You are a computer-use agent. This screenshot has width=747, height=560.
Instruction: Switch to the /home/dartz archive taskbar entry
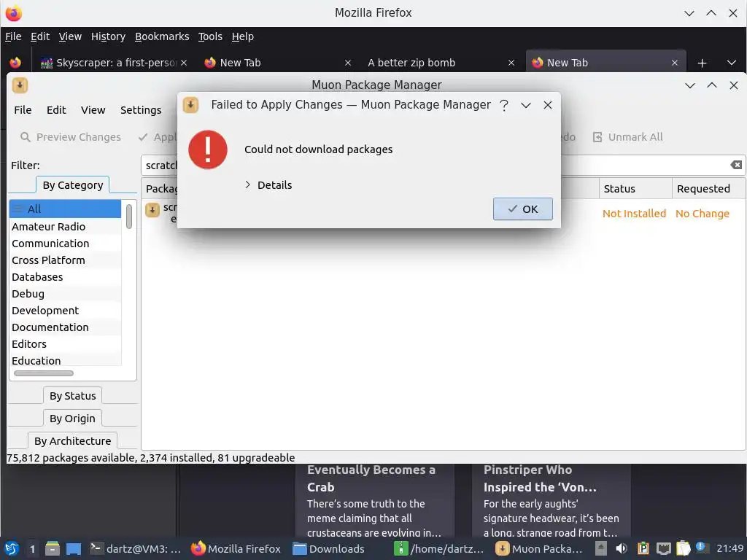click(439, 548)
